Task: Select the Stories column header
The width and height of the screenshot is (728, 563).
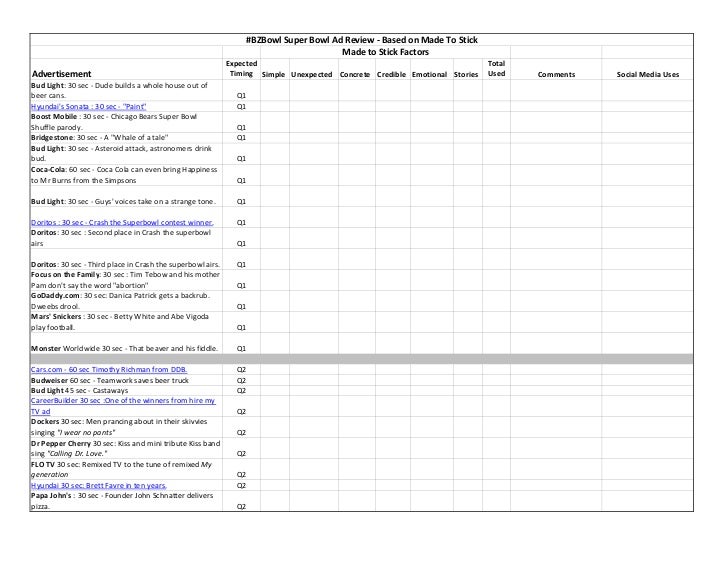Action: pos(466,74)
